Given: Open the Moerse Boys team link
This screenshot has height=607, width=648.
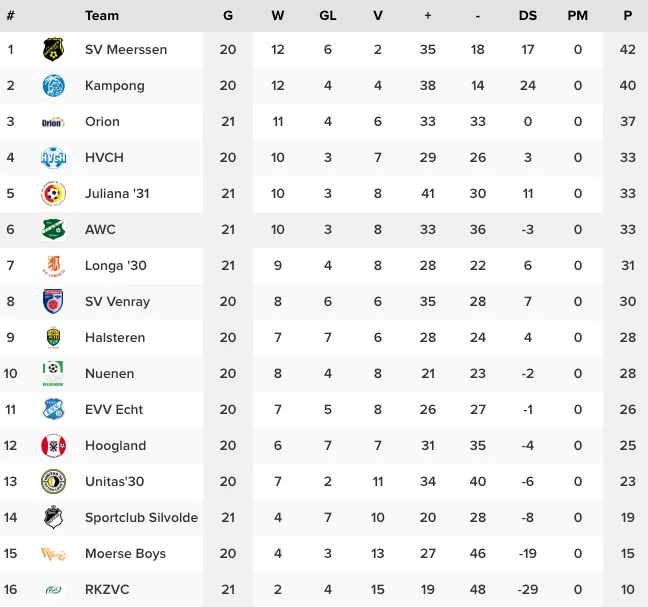Looking at the screenshot, I should tap(125, 554).
